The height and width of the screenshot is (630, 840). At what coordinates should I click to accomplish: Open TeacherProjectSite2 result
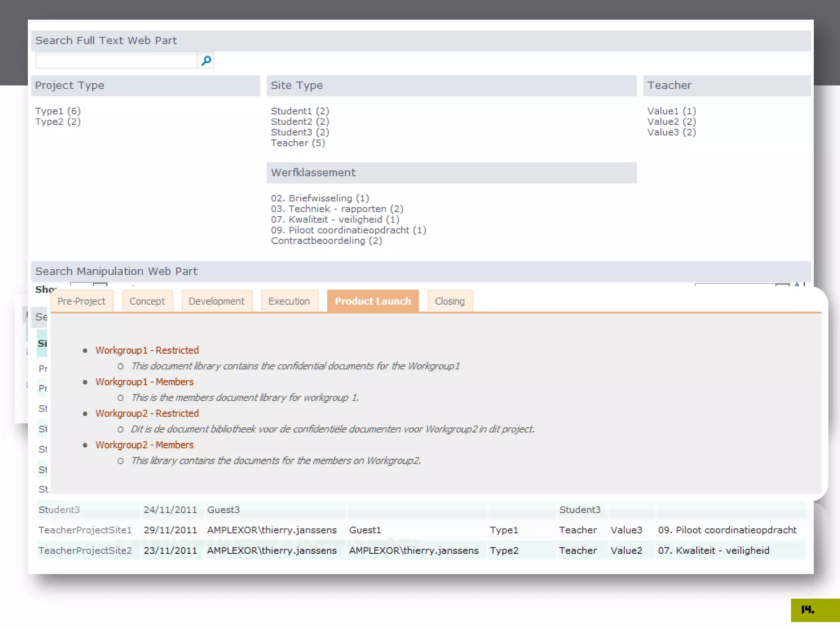[x=85, y=551]
